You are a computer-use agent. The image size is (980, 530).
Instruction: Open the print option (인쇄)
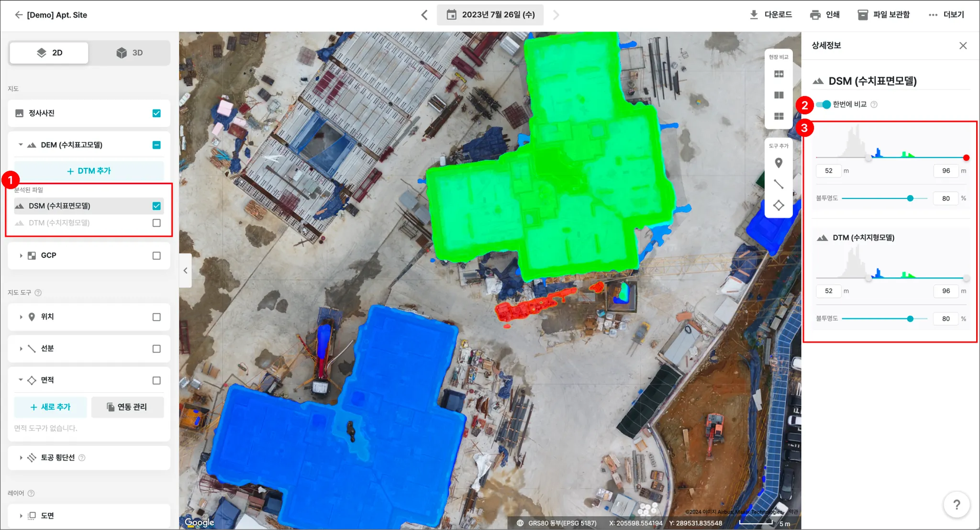pos(825,15)
